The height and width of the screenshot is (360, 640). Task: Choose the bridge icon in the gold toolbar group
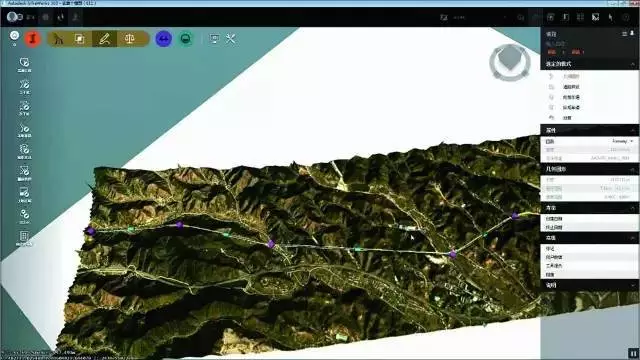coord(59,39)
